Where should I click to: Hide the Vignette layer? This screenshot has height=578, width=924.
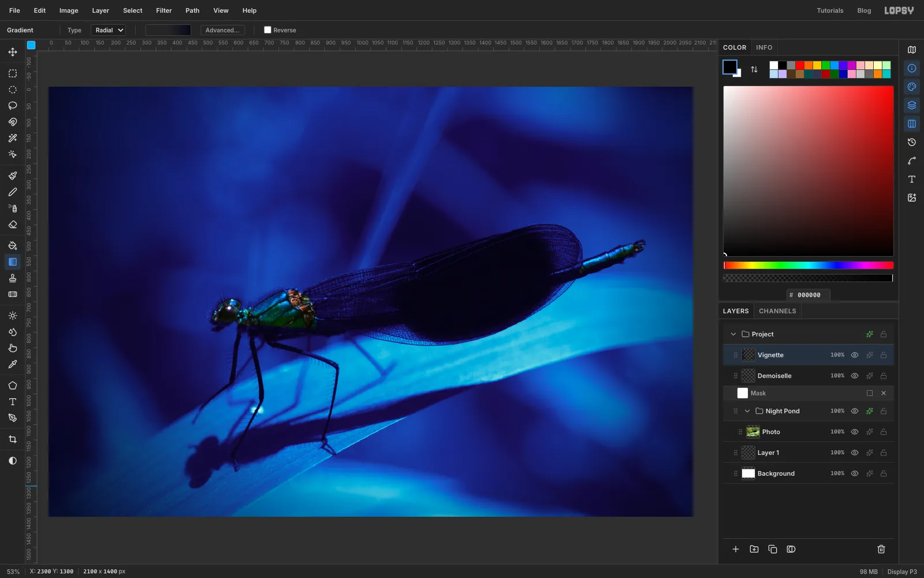click(855, 355)
